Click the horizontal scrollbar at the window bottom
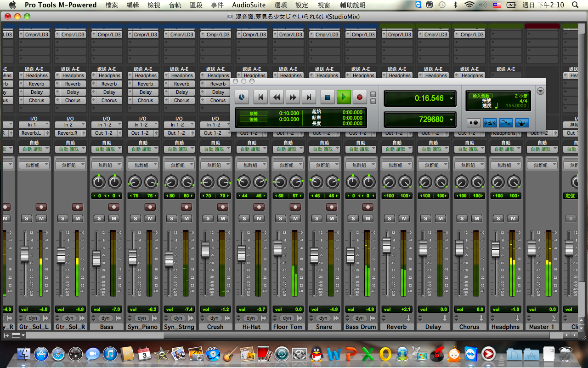 point(294,336)
